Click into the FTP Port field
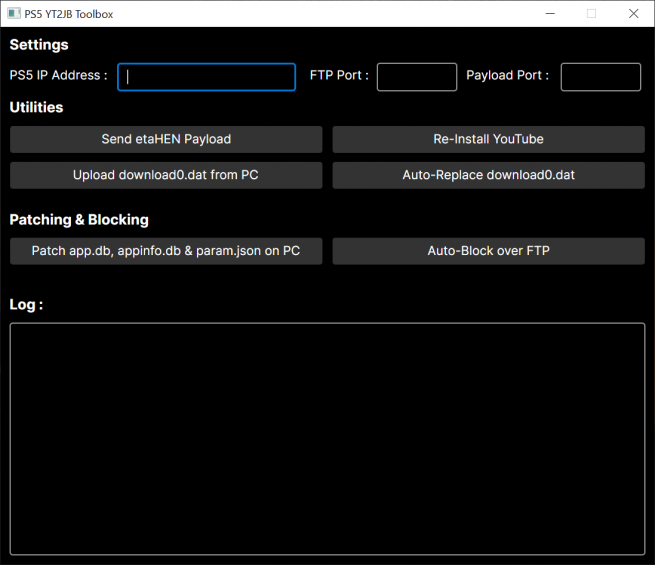 point(416,77)
